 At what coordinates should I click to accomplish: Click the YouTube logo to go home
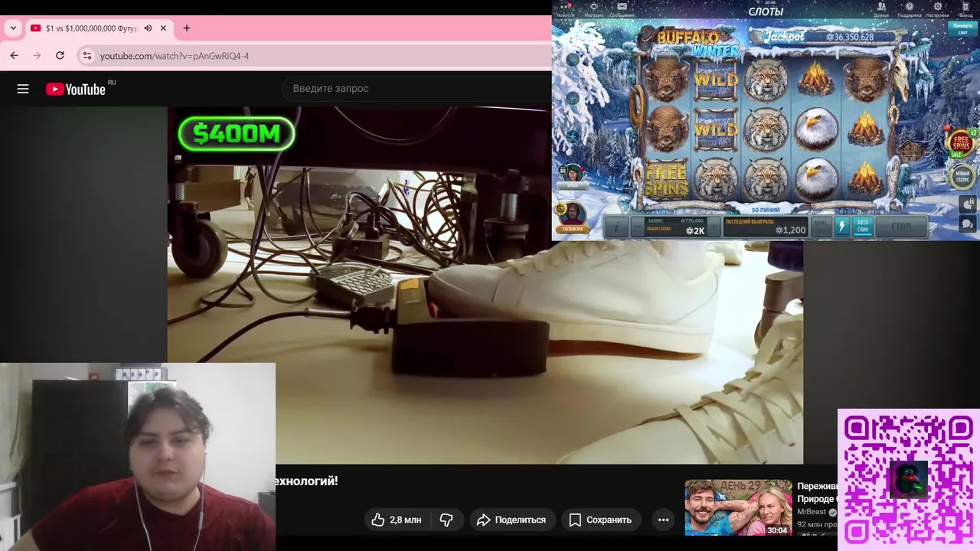(76, 89)
